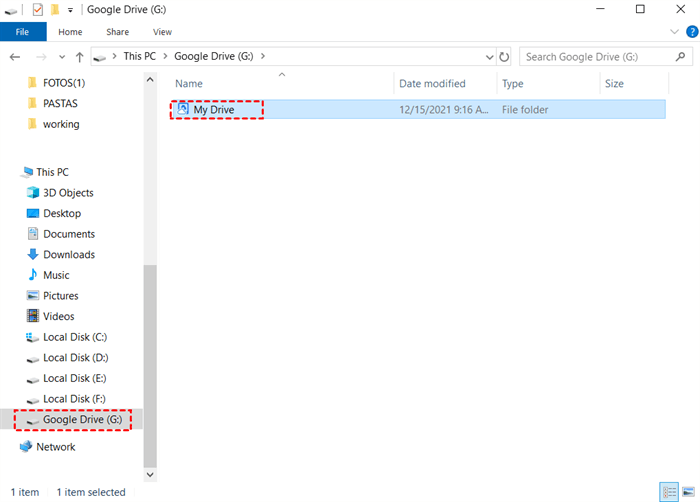The width and height of the screenshot is (700, 502).
Task: Click the drive system icon in title bar
Action: 11,10
